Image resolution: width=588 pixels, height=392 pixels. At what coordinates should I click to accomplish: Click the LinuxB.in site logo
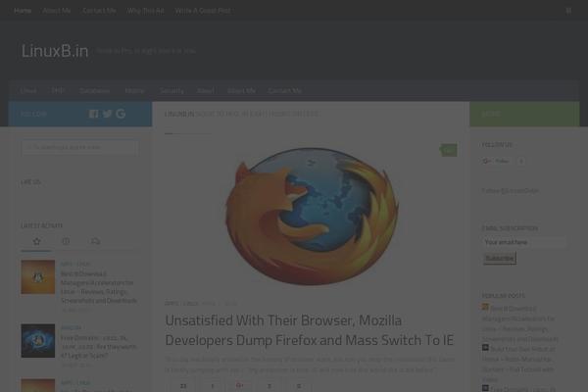tap(55, 51)
